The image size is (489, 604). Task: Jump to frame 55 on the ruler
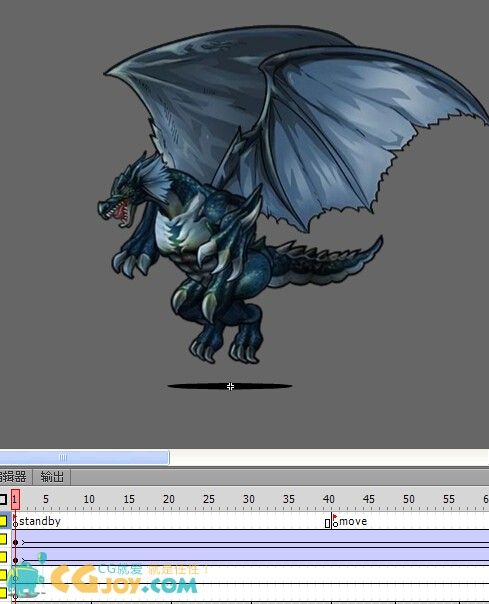coord(449,499)
